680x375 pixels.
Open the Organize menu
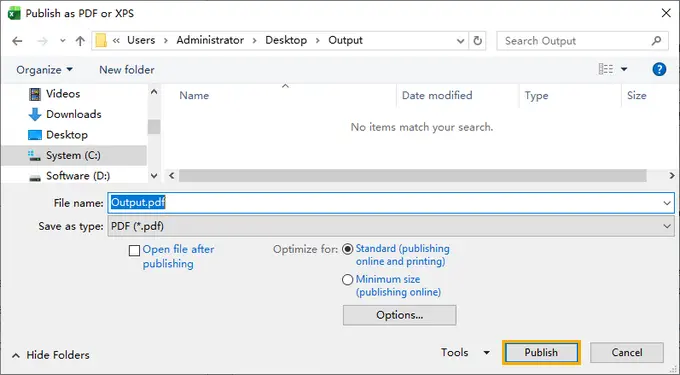point(44,70)
